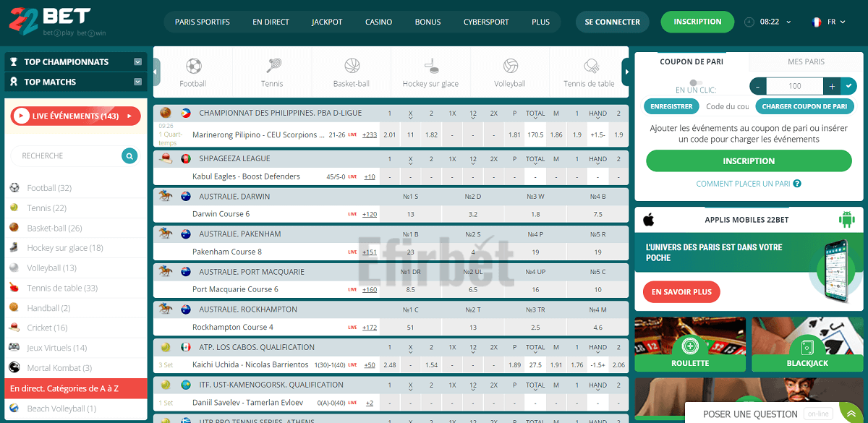The image size is (868, 423).
Task: Click the EN SAVOIR PLUS button
Action: (681, 292)
